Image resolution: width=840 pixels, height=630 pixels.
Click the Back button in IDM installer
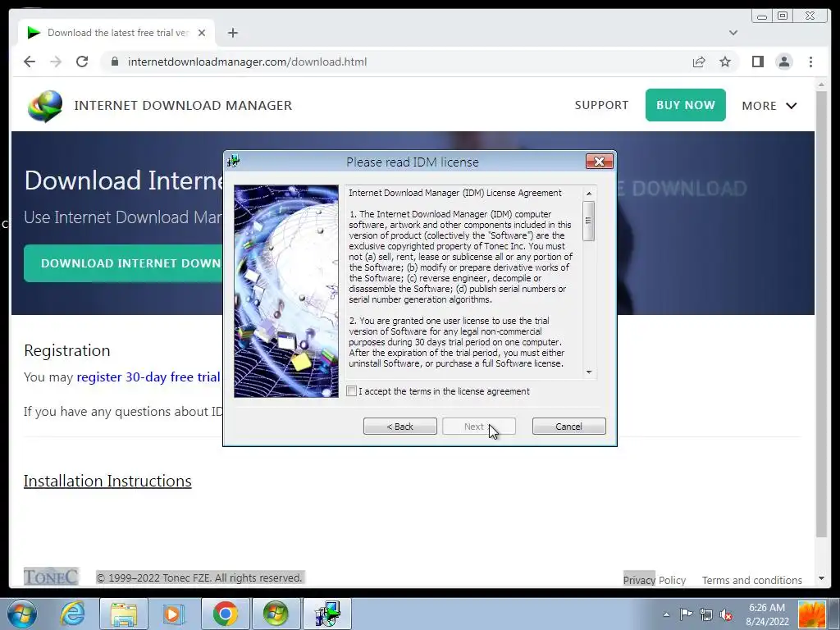coord(400,427)
